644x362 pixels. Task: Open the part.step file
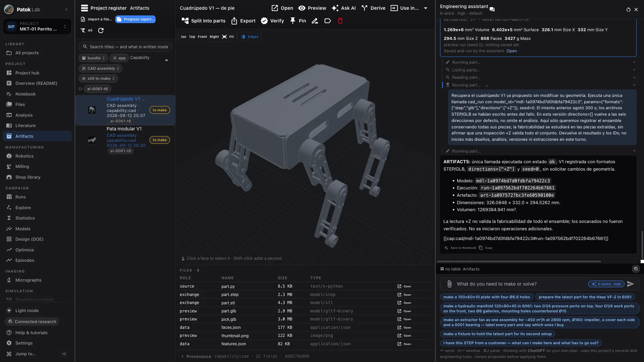405,295
